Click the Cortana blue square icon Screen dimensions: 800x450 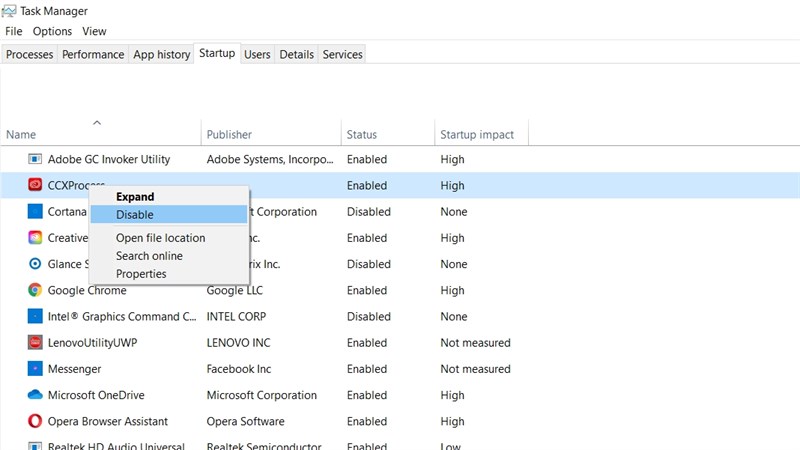pyautogui.click(x=35, y=212)
